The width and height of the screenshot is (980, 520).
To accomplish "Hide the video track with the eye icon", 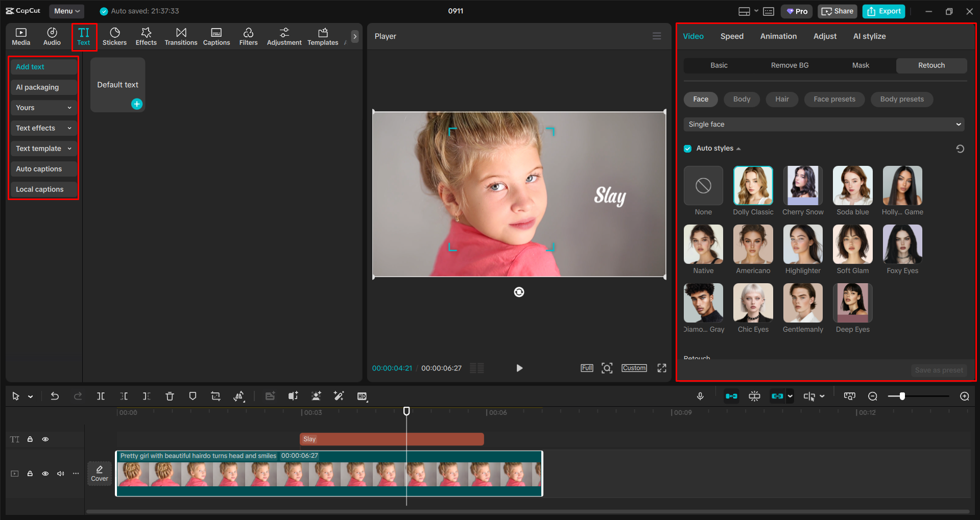I will coord(45,474).
